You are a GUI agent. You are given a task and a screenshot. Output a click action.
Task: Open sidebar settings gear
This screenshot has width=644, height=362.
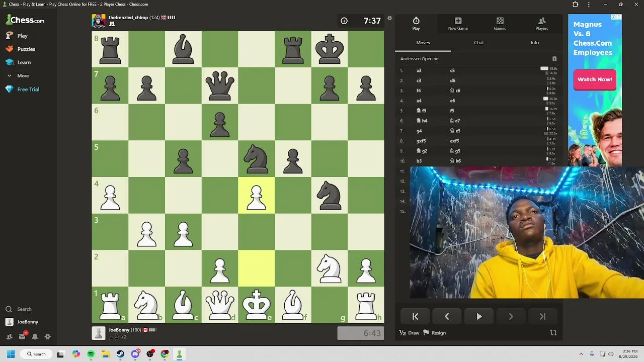tap(48, 336)
